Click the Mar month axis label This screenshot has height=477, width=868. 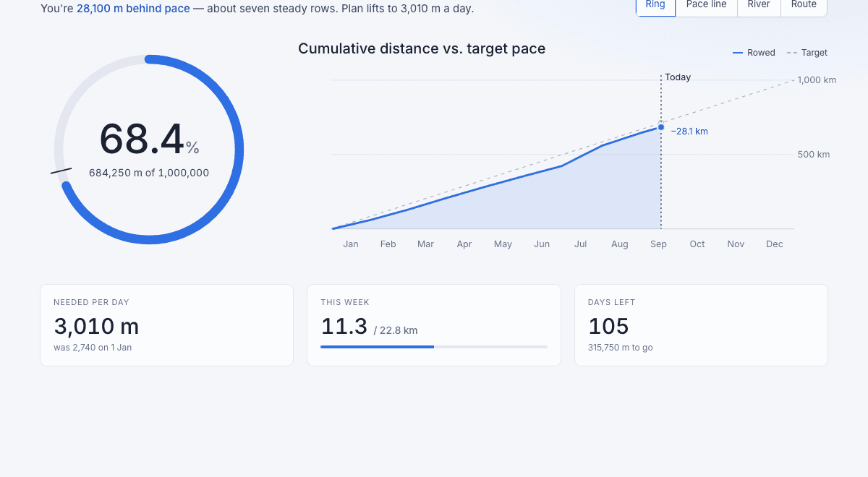[425, 244]
